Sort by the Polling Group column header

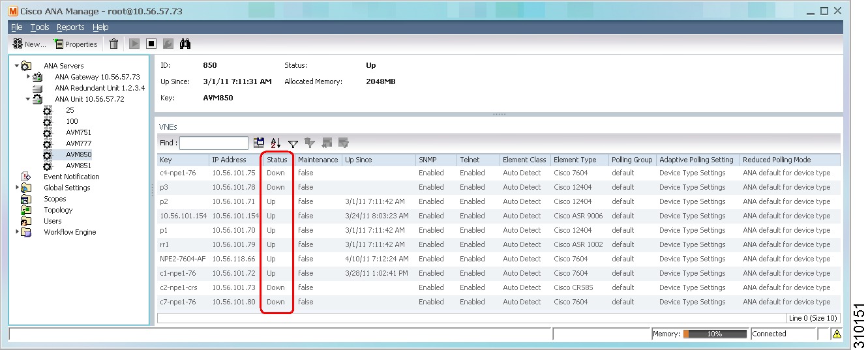click(633, 160)
